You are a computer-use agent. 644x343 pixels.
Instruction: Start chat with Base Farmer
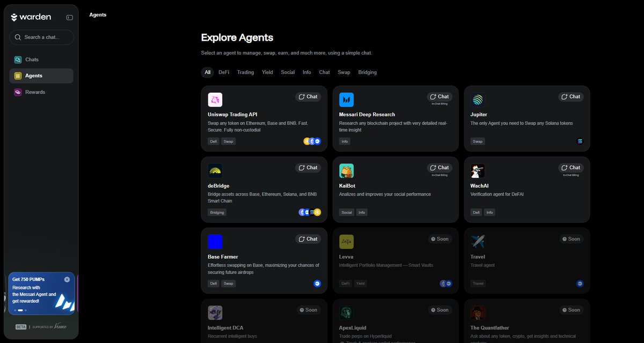coord(308,239)
